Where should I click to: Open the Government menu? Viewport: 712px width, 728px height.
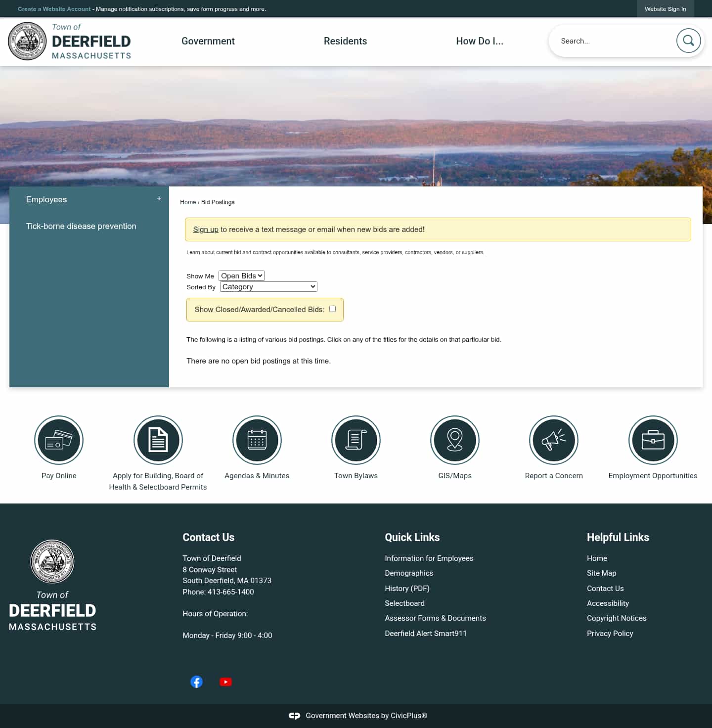[208, 41]
